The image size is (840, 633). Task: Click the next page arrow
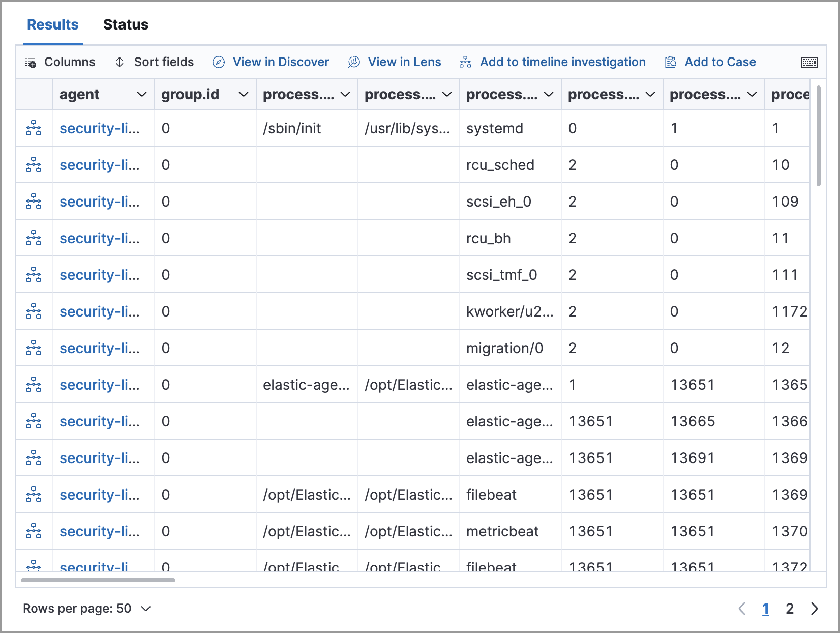pyautogui.click(x=814, y=608)
